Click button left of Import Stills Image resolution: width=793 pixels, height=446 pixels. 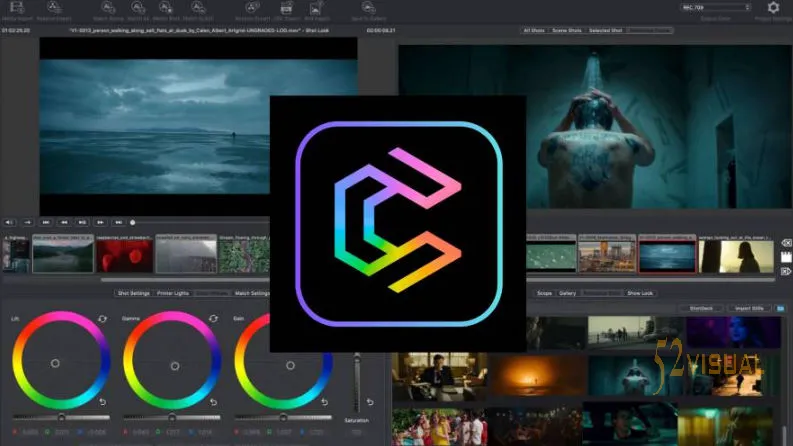(701, 308)
